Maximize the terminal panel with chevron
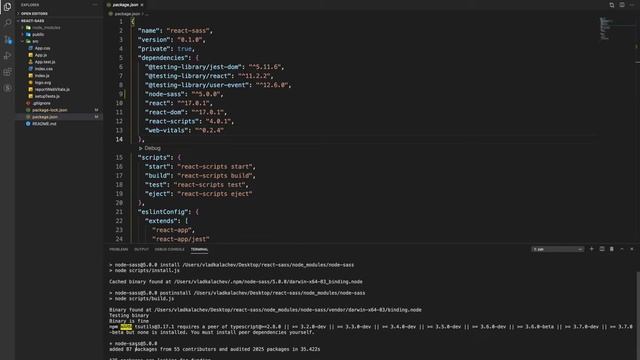640x360 pixels. click(622, 249)
